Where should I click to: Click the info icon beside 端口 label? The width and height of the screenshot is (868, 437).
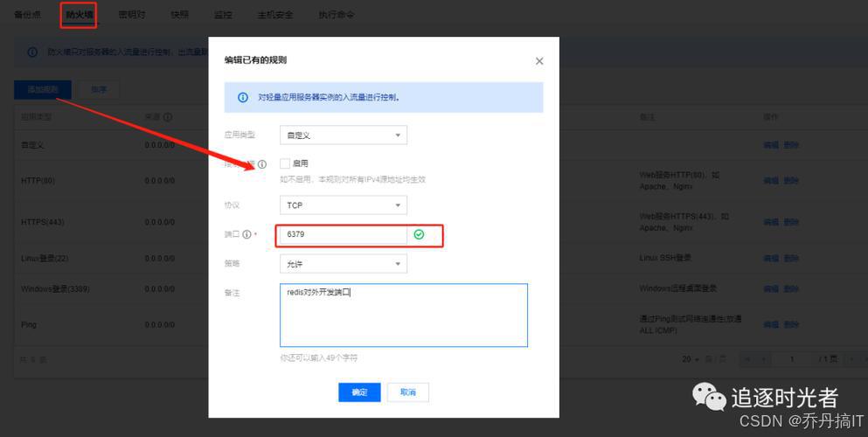[x=247, y=234]
